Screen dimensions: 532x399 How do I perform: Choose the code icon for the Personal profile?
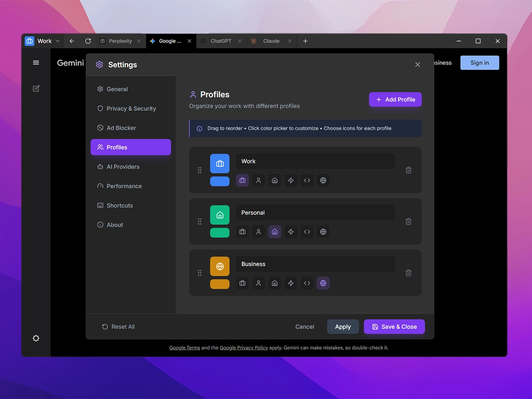pyautogui.click(x=307, y=232)
